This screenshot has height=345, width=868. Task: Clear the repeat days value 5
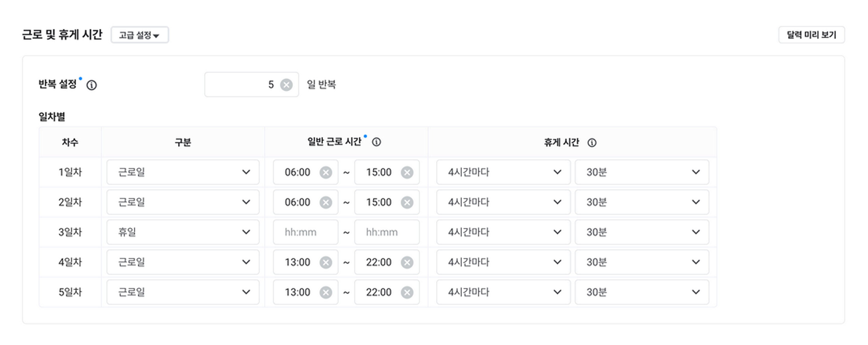286,85
